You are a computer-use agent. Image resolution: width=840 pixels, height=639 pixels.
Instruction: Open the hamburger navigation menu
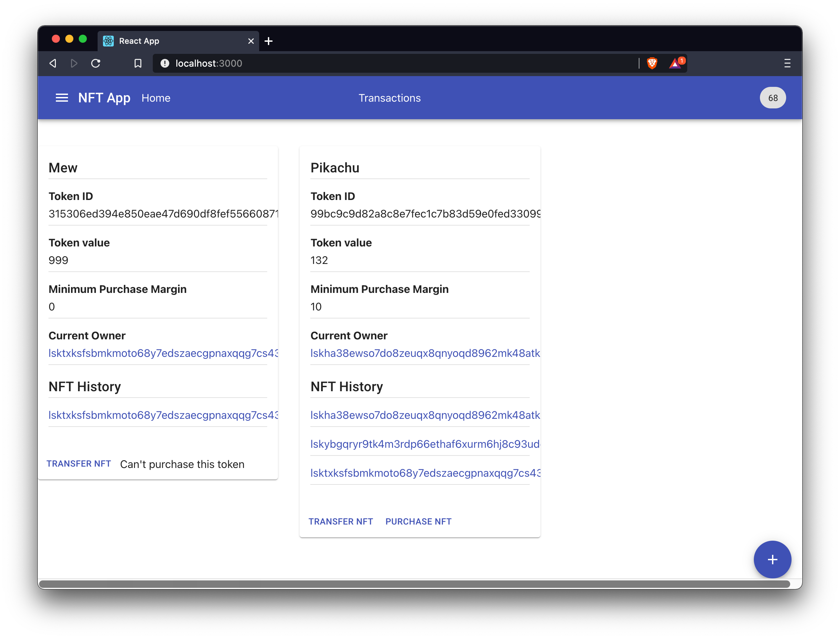[62, 98]
